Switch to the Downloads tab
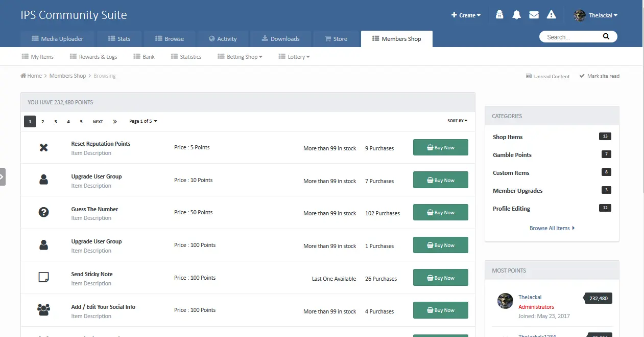The image size is (644, 337). [280, 39]
